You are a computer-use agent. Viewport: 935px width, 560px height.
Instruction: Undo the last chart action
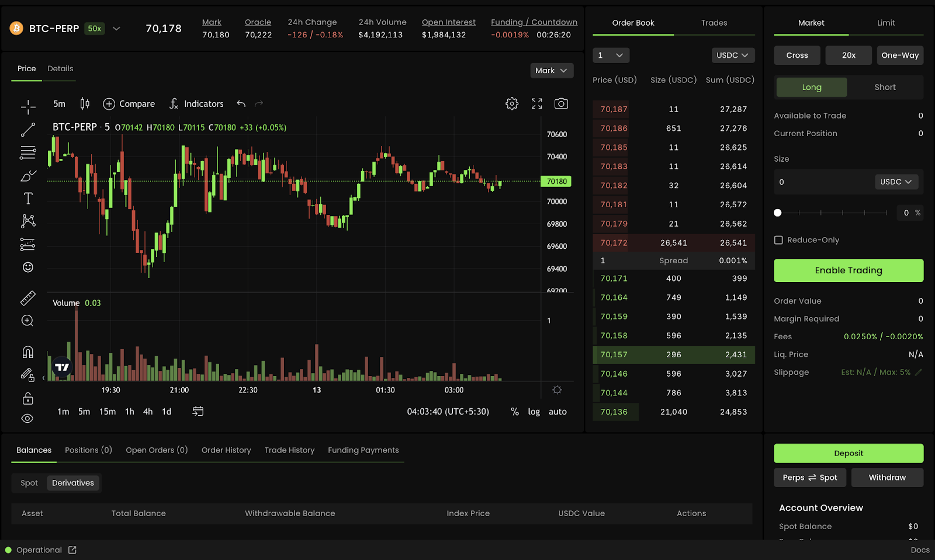point(241,103)
